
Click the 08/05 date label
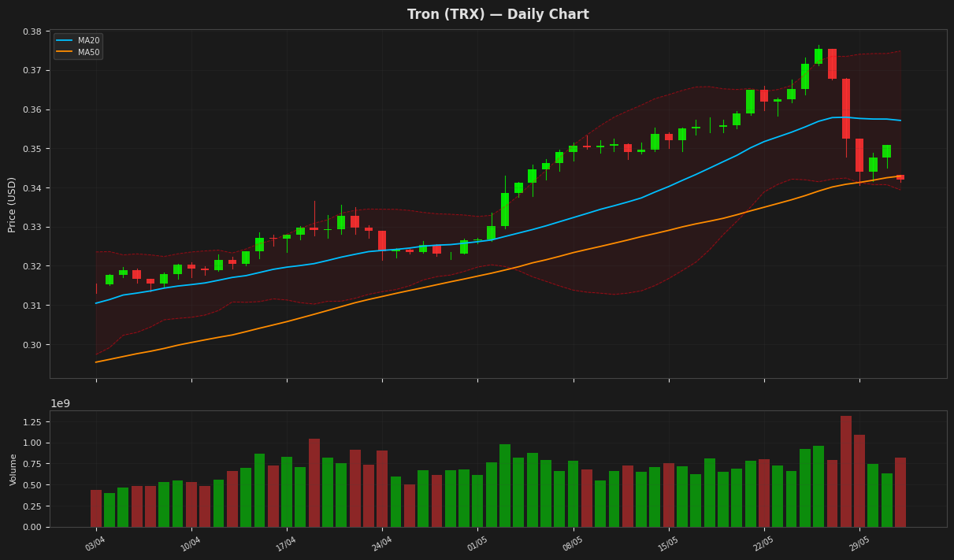[x=573, y=544]
